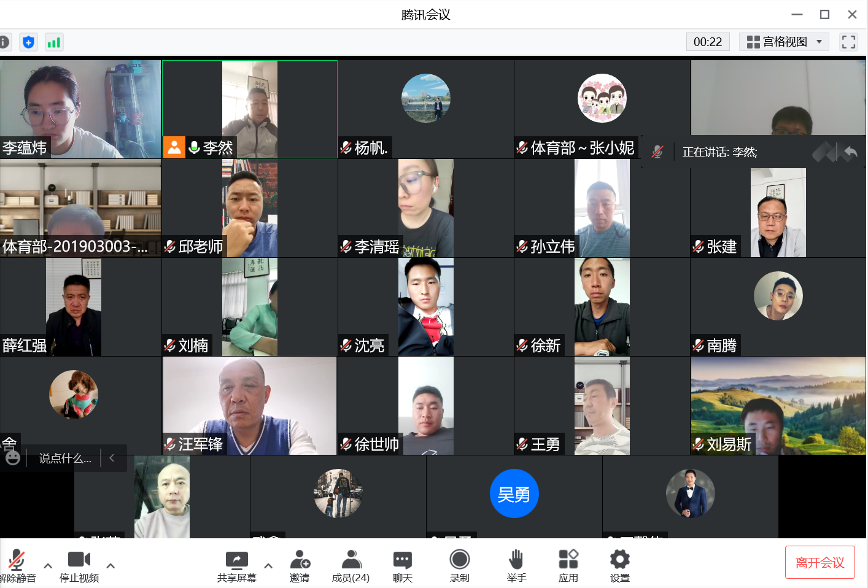Enter fullscreen mode
868x588 pixels.
coord(848,42)
